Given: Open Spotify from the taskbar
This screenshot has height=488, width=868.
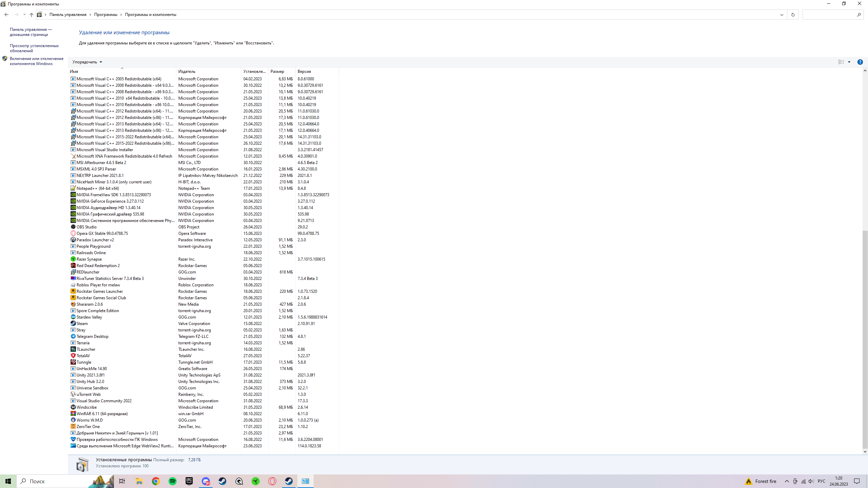Looking at the screenshot, I should click(x=172, y=481).
